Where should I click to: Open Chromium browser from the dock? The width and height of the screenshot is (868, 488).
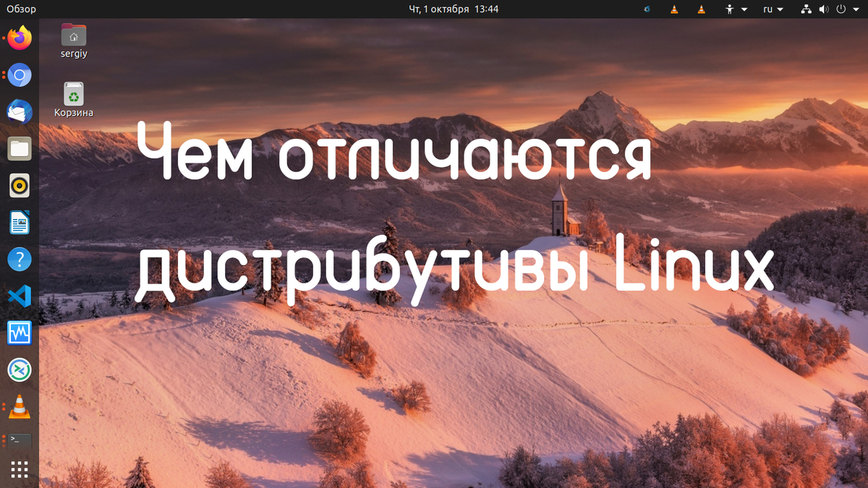[20, 75]
